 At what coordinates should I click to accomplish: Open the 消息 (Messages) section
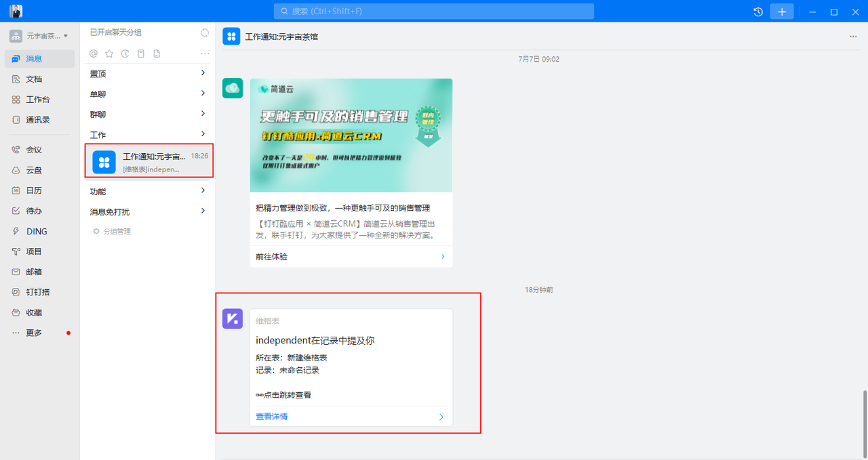click(40, 59)
